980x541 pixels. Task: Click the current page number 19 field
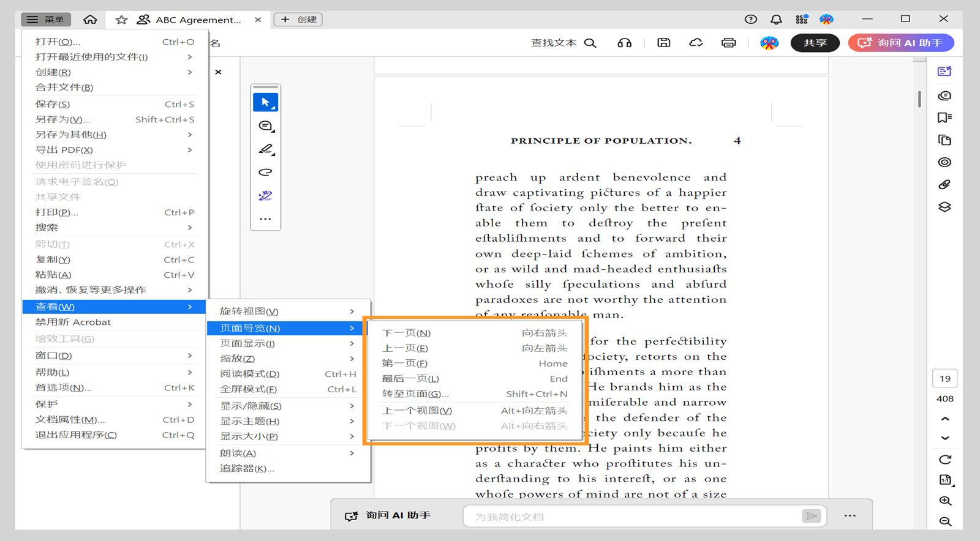pyautogui.click(x=945, y=379)
